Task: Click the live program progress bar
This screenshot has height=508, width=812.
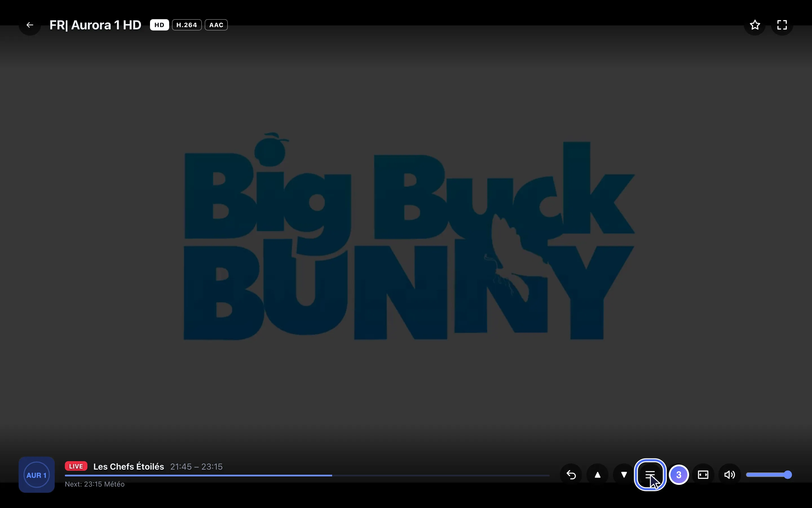Action: pos(307,476)
